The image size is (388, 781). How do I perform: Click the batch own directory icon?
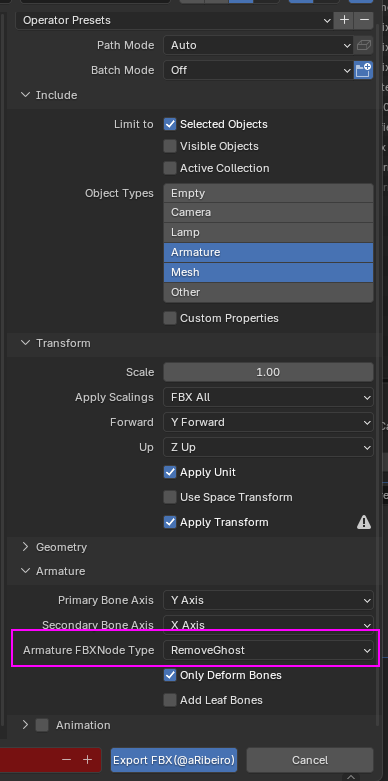[364, 70]
